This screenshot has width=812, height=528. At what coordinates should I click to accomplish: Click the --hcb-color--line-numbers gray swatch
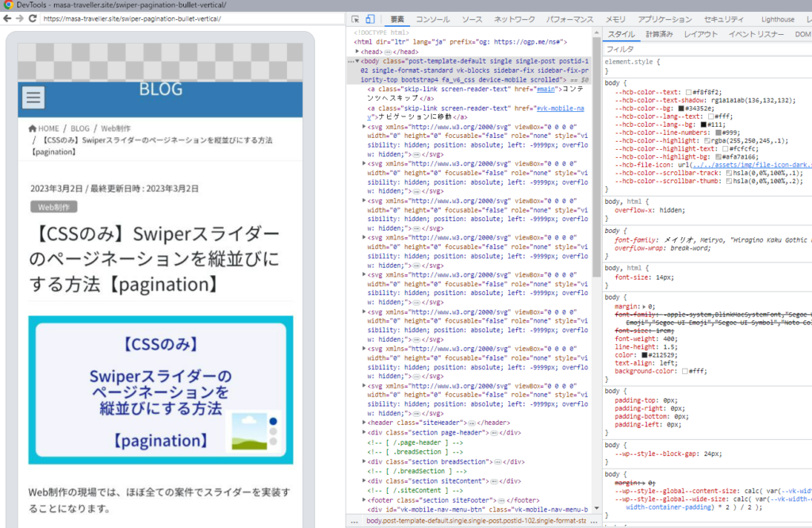(x=718, y=133)
